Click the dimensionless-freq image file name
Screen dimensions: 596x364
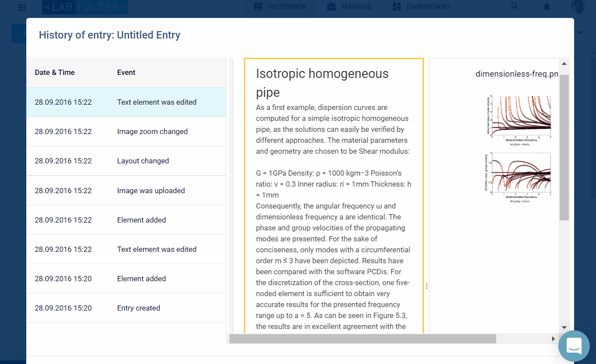pos(517,74)
